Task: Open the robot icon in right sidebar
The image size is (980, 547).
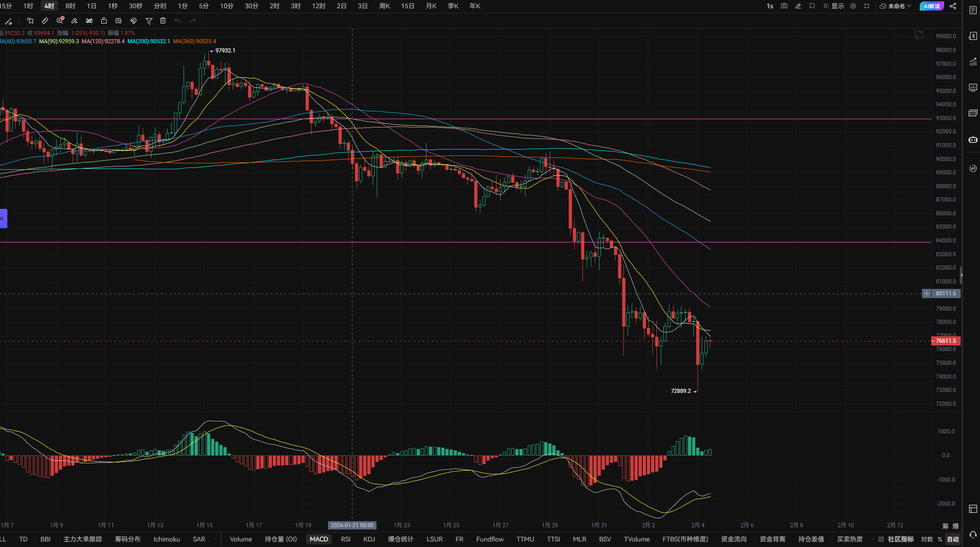Action: [x=973, y=139]
